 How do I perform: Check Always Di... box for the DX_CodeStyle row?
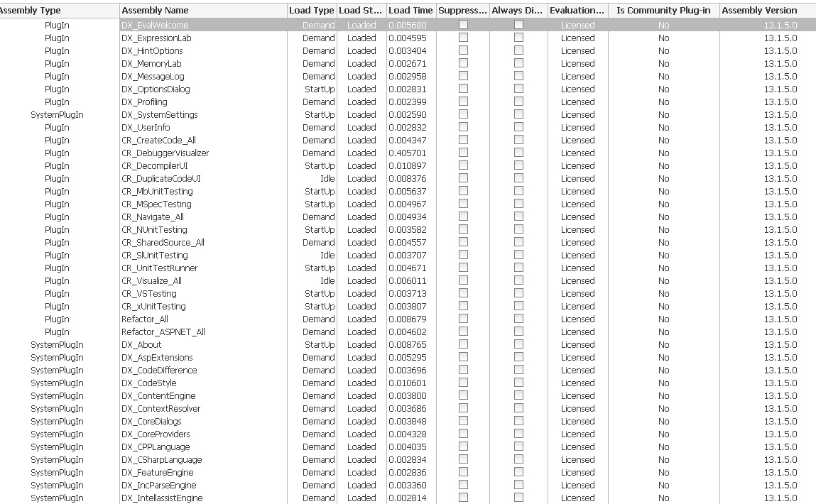[x=518, y=383]
